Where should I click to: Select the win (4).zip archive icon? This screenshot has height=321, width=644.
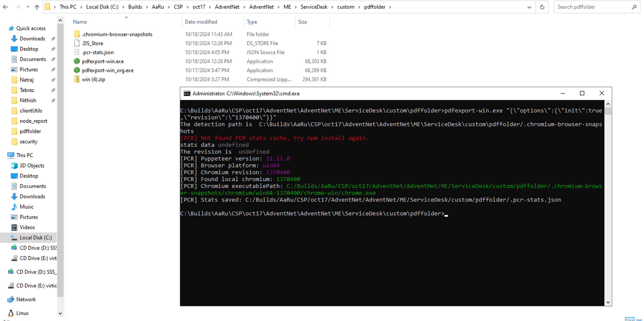[77, 79]
